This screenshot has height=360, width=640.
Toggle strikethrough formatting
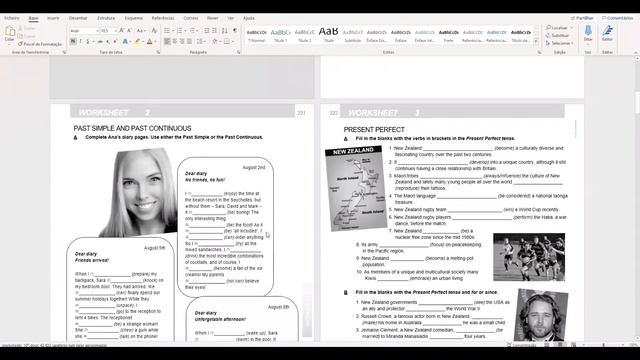click(100, 41)
